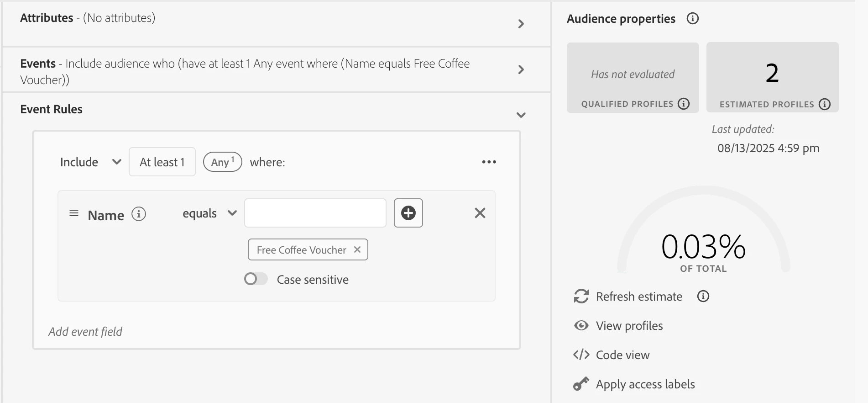Click the Name value input field
Image resolution: width=868 pixels, height=403 pixels.
coord(315,213)
